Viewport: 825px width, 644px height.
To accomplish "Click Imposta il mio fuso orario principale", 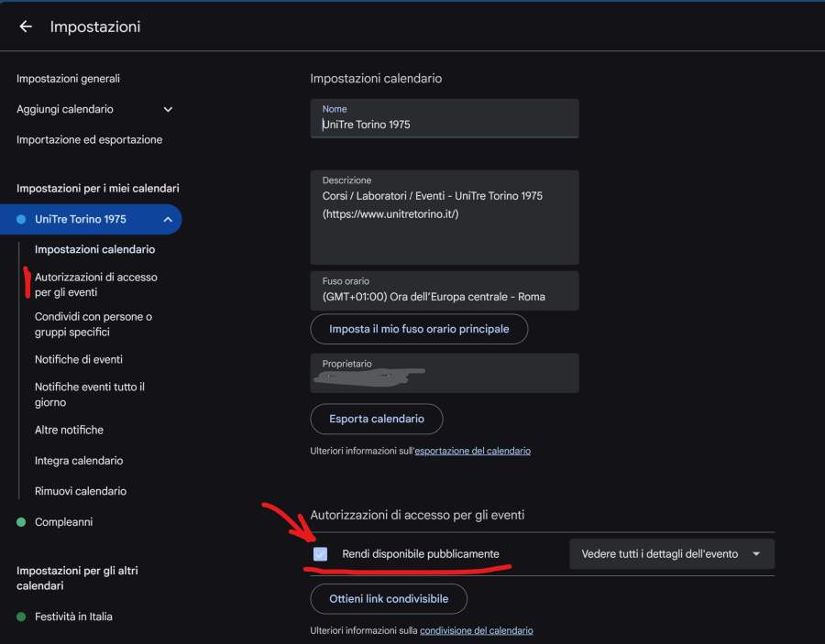I will pos(419,329).
